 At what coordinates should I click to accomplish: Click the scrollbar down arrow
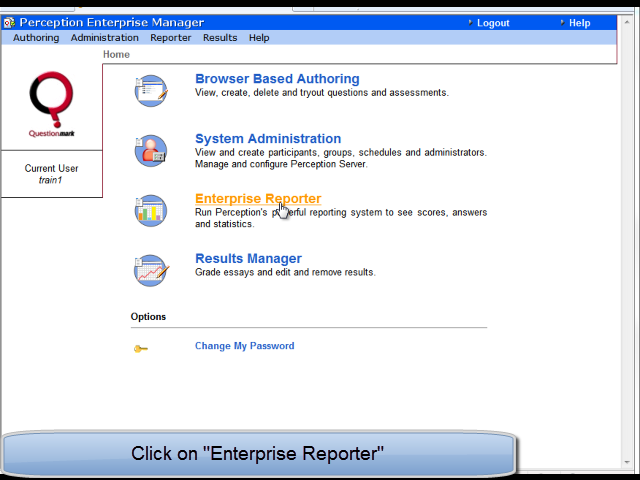627,462
